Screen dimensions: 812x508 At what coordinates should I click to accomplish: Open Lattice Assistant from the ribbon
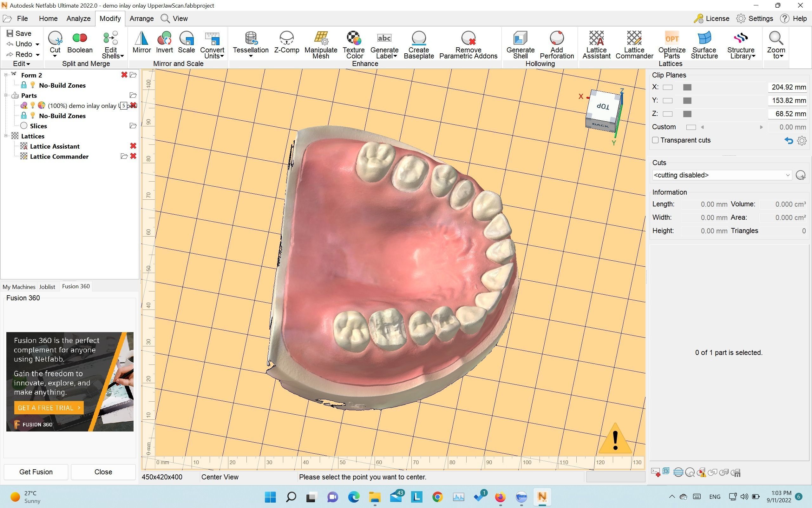pos(596,45)
